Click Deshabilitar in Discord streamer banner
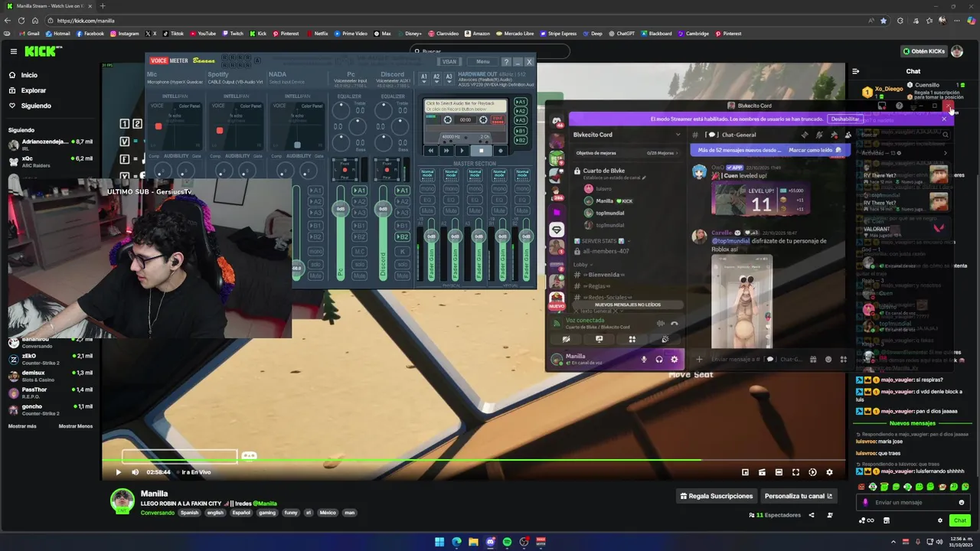The height and width of the screenshot is (551, 980). (x=844, y=119)
